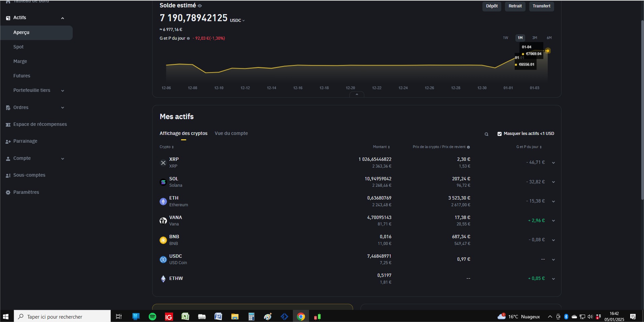Image resolution: width=644 pixels, height=322 pixels.
Task: Click info icon in Prix de revient header
Action: tap(468, 147)
